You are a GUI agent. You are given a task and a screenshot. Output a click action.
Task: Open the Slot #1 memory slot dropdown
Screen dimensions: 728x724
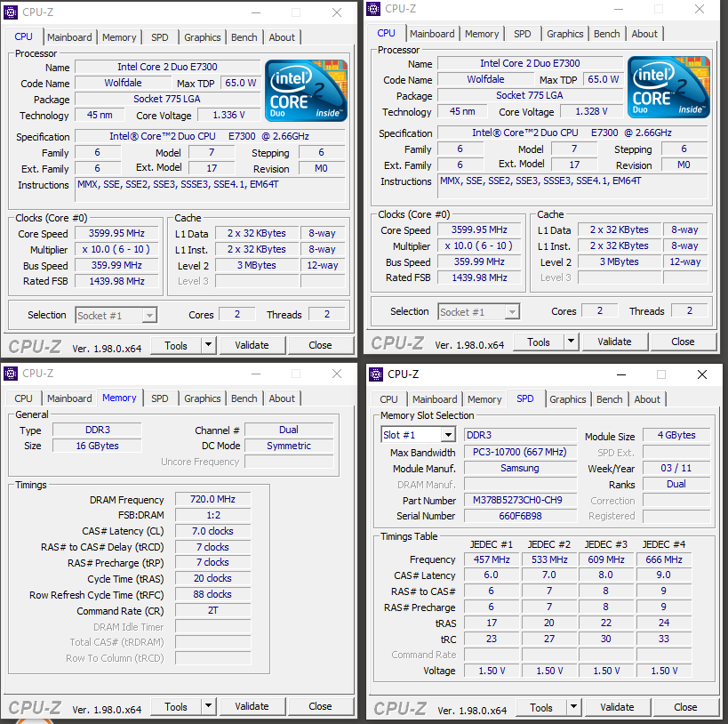(448, 435)
